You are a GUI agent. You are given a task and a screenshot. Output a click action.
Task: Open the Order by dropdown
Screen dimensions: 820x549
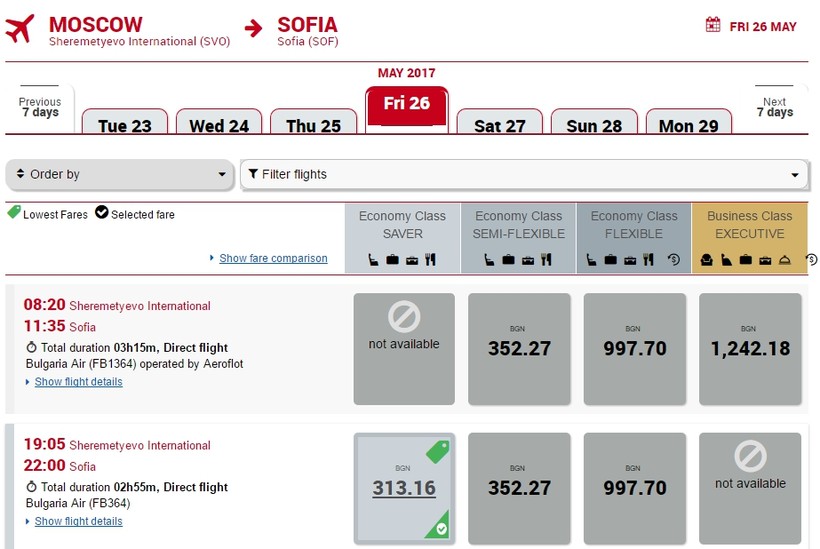point(121,174)
